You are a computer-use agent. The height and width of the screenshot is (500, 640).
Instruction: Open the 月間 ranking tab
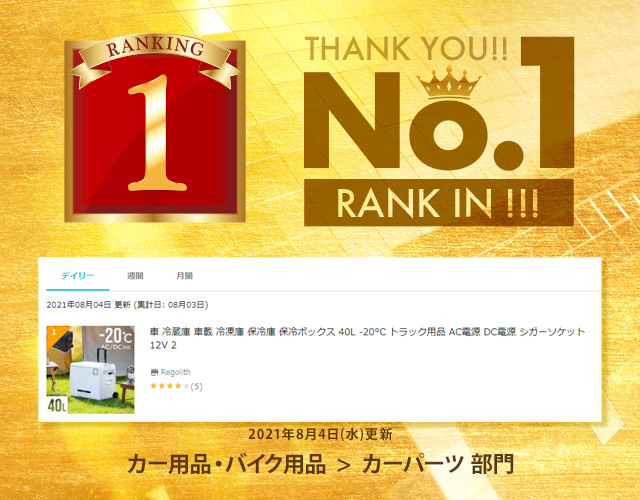point(184,276)
